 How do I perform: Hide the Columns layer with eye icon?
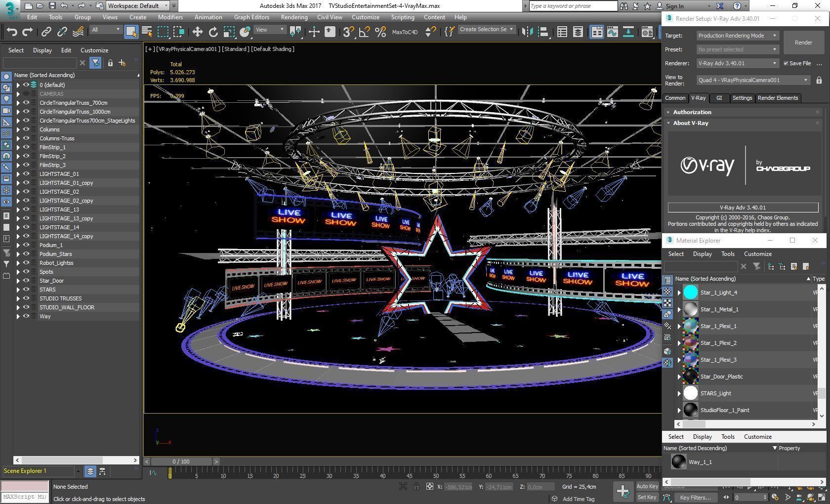pos(26,129)
